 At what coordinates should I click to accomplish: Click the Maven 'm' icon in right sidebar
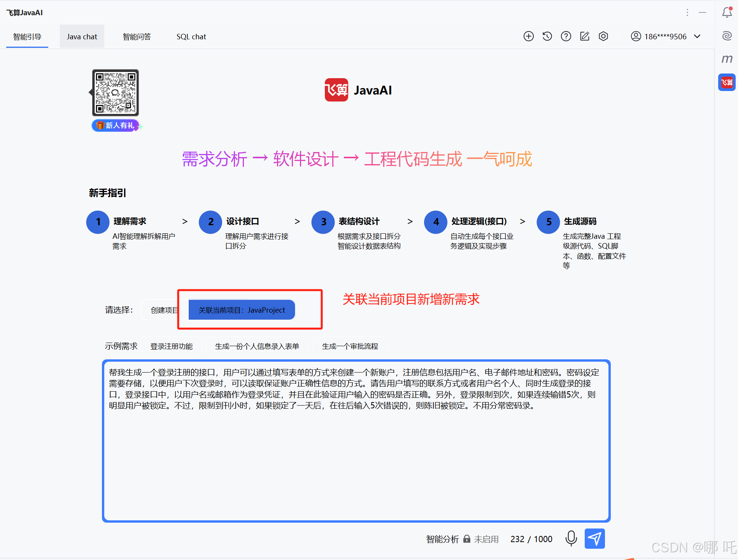point(727,59)
